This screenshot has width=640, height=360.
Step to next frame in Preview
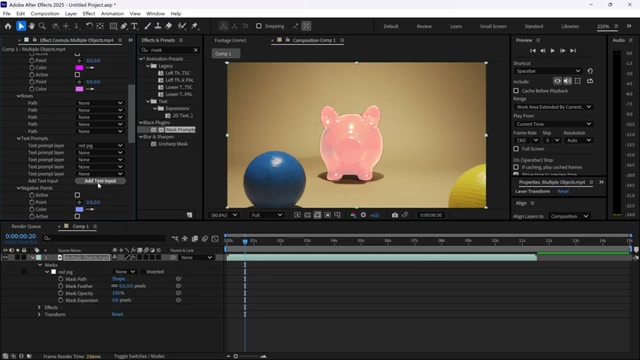[x=562, y=51]
